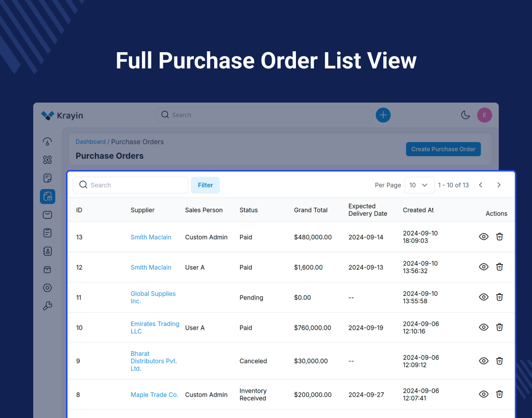Sort by Created At column header
The height and width of the screenshot is (418, 532).
click(x=418, y=210)
